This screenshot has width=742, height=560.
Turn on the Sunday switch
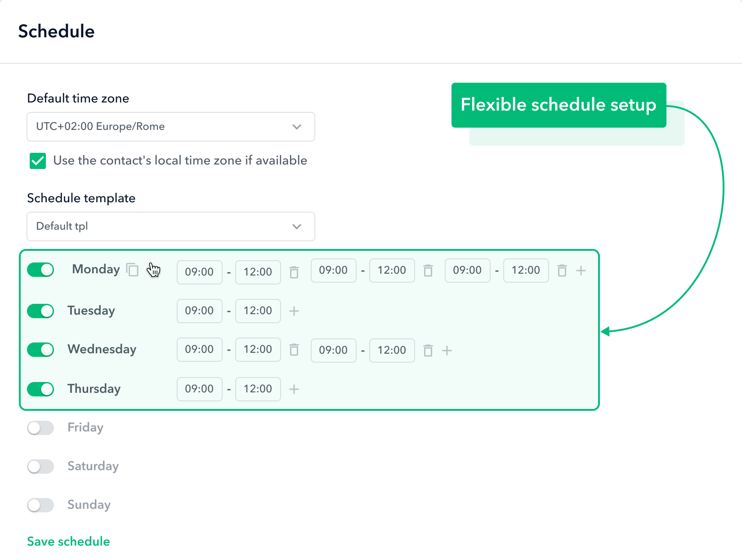click(x=40, y=505)
